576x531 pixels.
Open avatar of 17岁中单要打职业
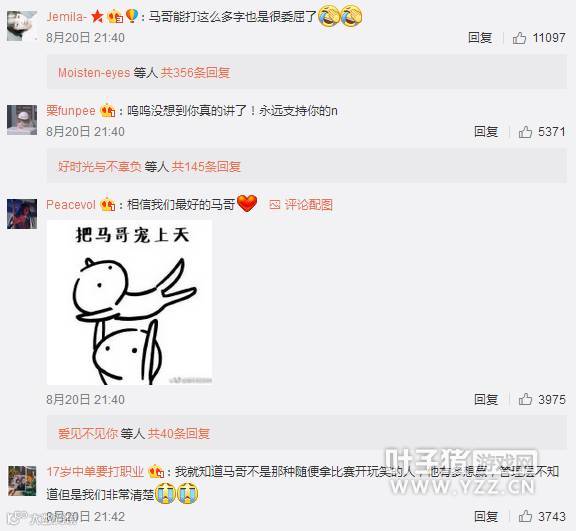pos(22,481)
